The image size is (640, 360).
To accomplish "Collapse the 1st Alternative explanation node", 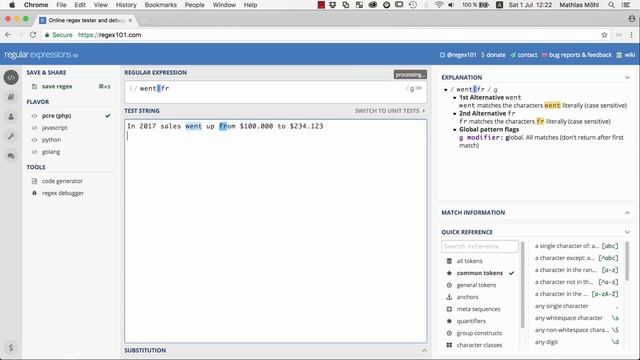I will pyautogui.click(x=455, y=98).
